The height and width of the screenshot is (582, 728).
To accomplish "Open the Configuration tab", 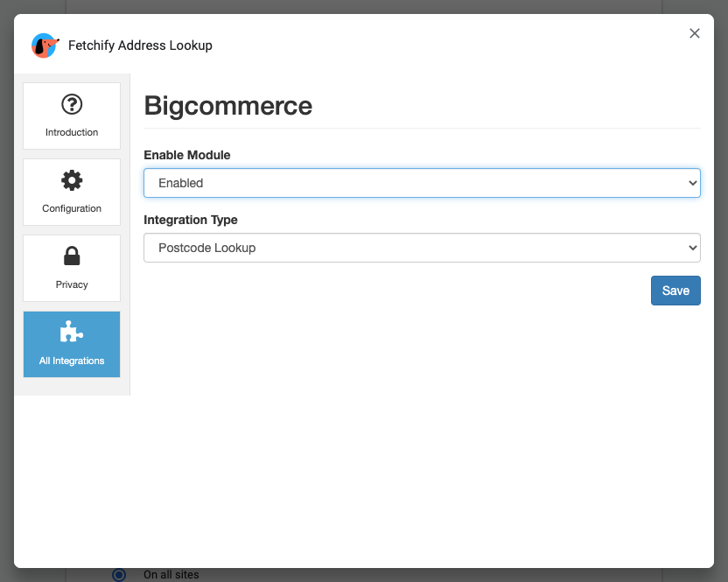I will pos(72,193).
